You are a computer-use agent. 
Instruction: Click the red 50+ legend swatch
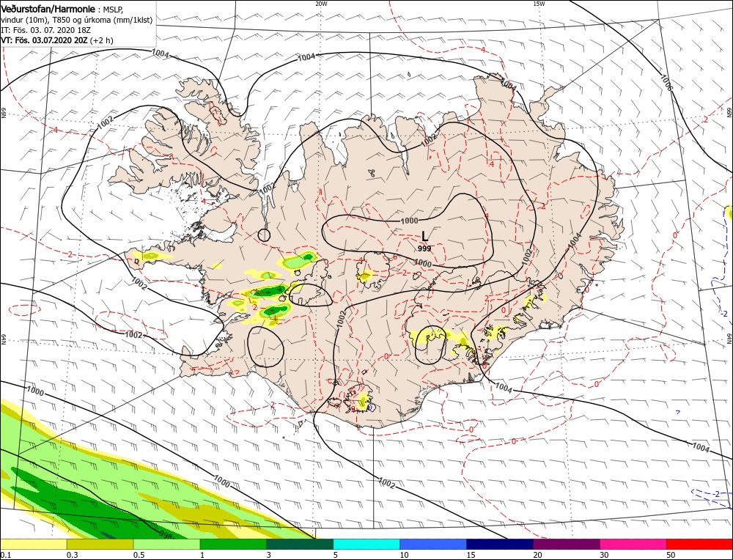pyautogui.click(x=700, y=544)
